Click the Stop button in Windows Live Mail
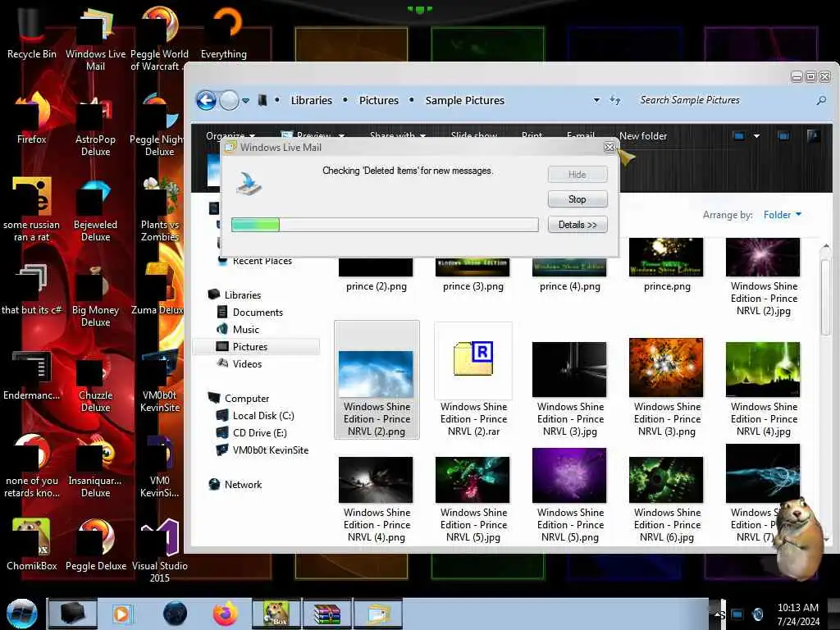 577,199
